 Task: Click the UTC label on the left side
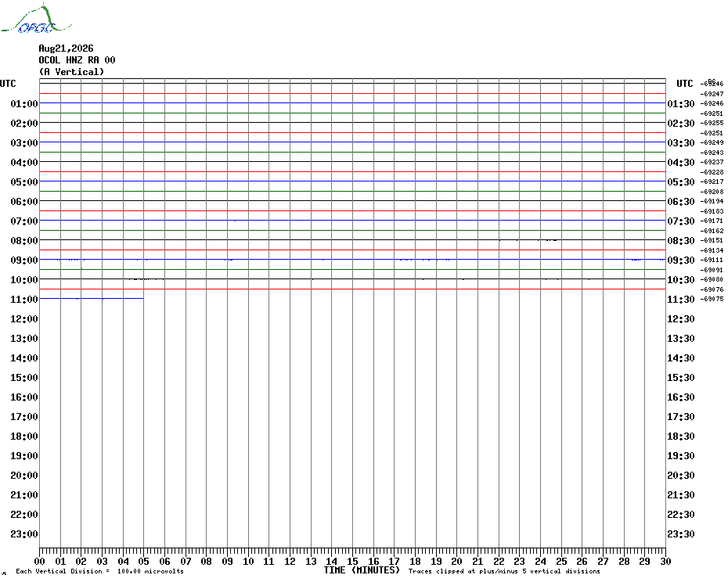click(8, 84)
